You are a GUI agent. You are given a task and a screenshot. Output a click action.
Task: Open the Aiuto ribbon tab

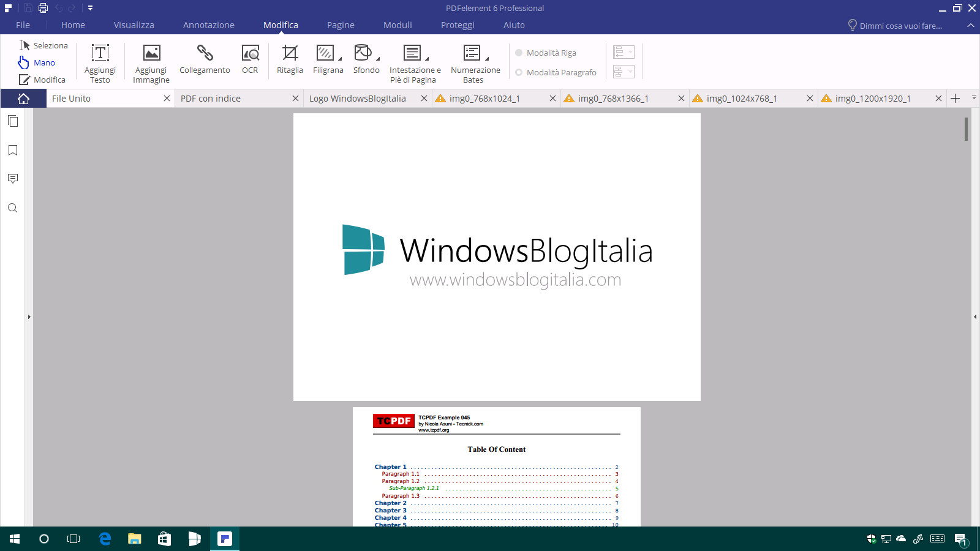click(x=514, y=25)
